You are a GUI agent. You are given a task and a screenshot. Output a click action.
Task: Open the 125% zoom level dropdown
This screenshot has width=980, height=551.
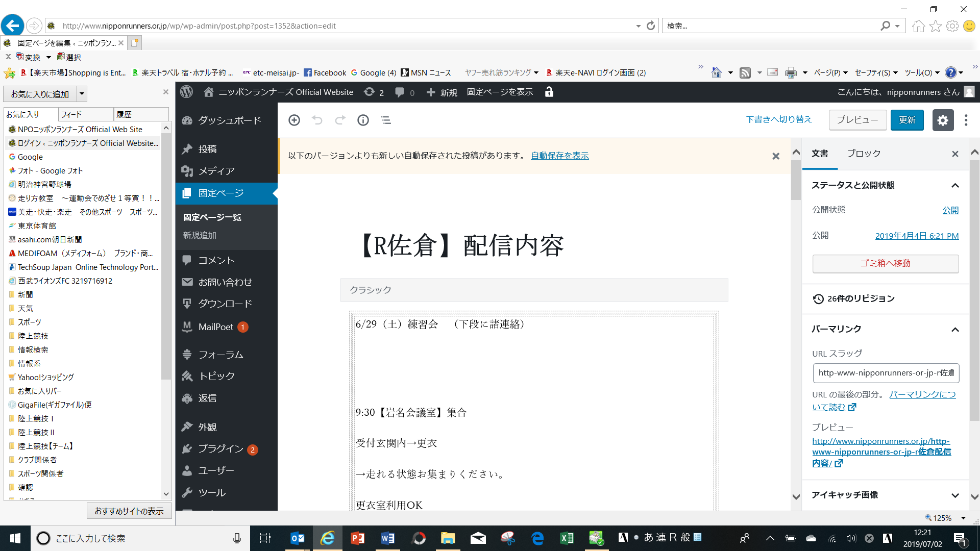[963, 518]
